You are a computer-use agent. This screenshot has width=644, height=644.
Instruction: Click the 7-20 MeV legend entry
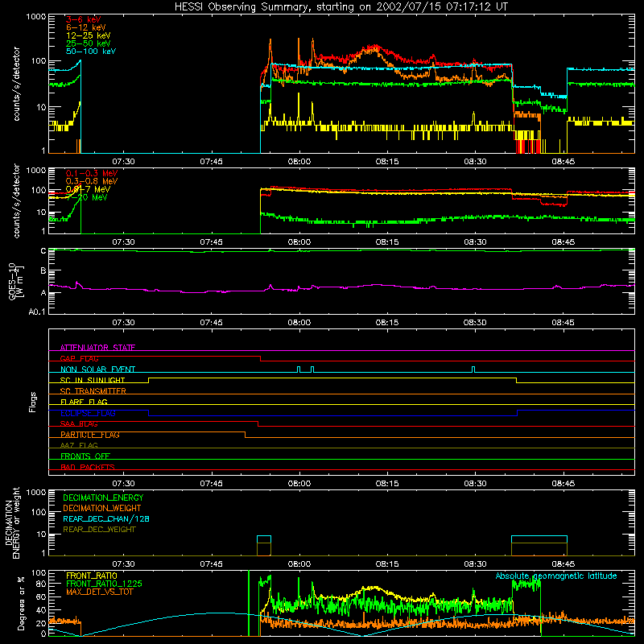[x=87, y=197]
